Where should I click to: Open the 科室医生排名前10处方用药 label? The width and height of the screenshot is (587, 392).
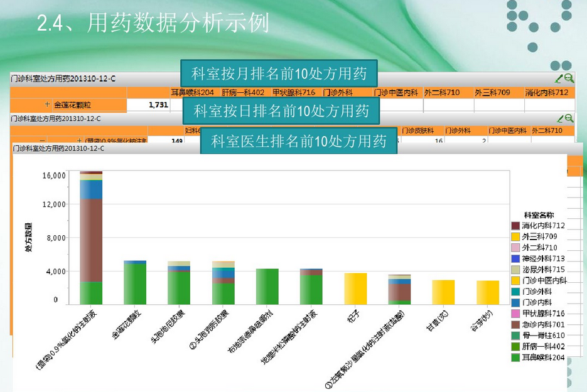(x=299, y=141)
